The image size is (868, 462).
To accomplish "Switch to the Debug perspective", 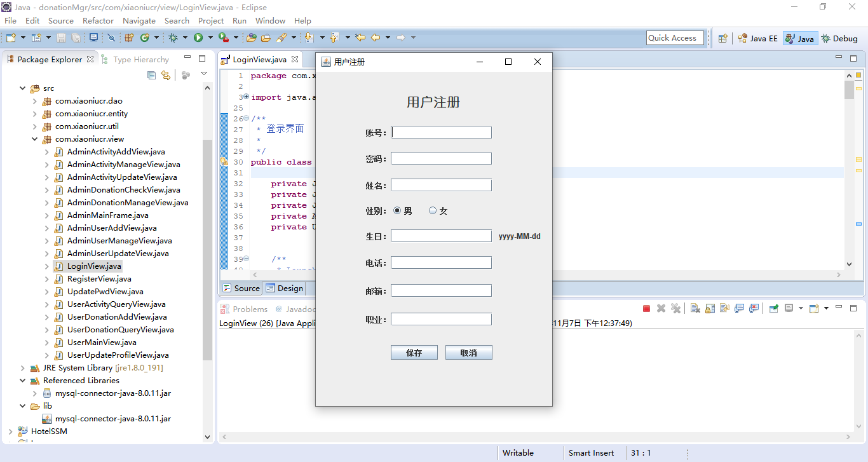I will (x=839, y=38).
